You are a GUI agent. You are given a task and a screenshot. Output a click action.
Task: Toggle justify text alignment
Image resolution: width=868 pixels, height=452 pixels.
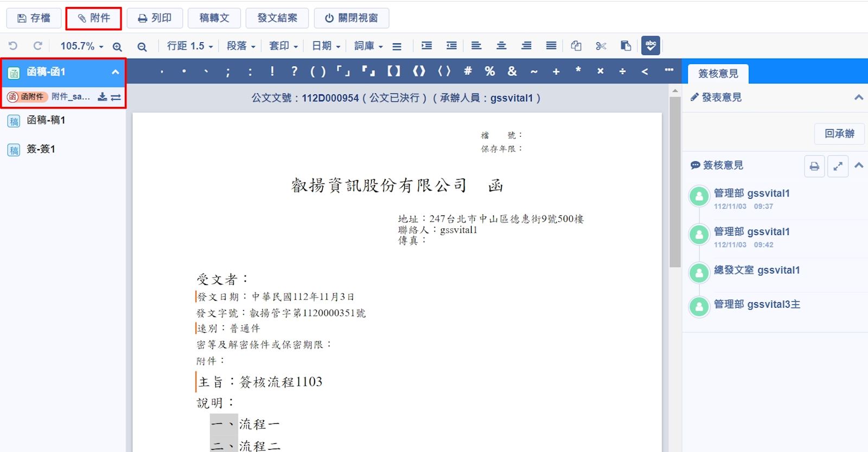551,46
